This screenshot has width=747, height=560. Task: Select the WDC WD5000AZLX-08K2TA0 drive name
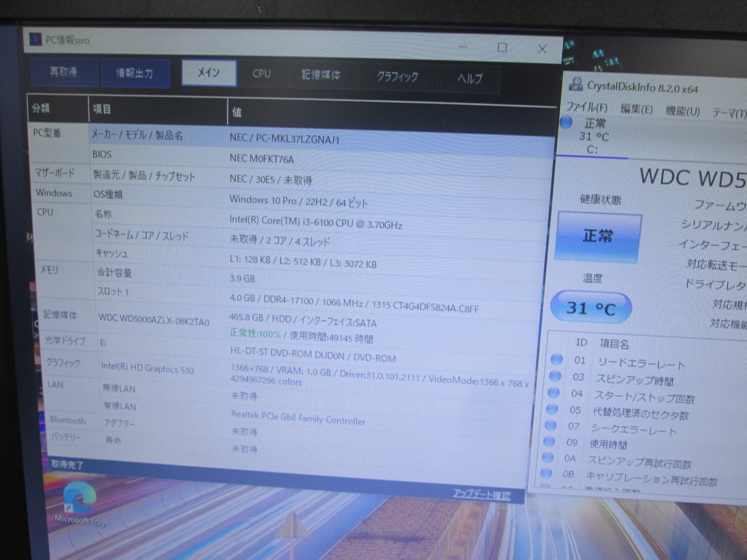(x=154, y=320)
